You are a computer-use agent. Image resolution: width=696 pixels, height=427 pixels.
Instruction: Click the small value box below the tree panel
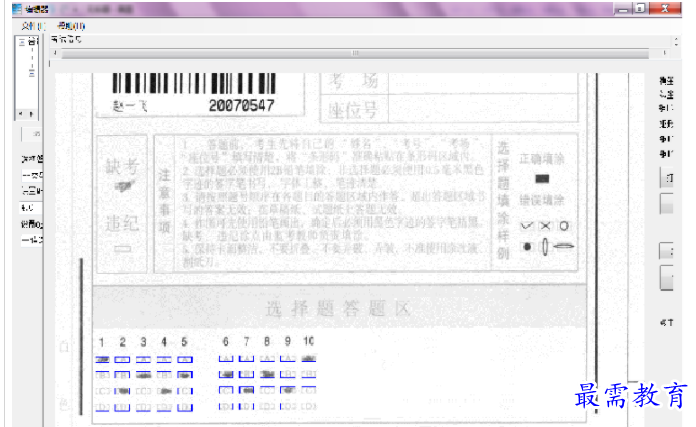point(31,134)
